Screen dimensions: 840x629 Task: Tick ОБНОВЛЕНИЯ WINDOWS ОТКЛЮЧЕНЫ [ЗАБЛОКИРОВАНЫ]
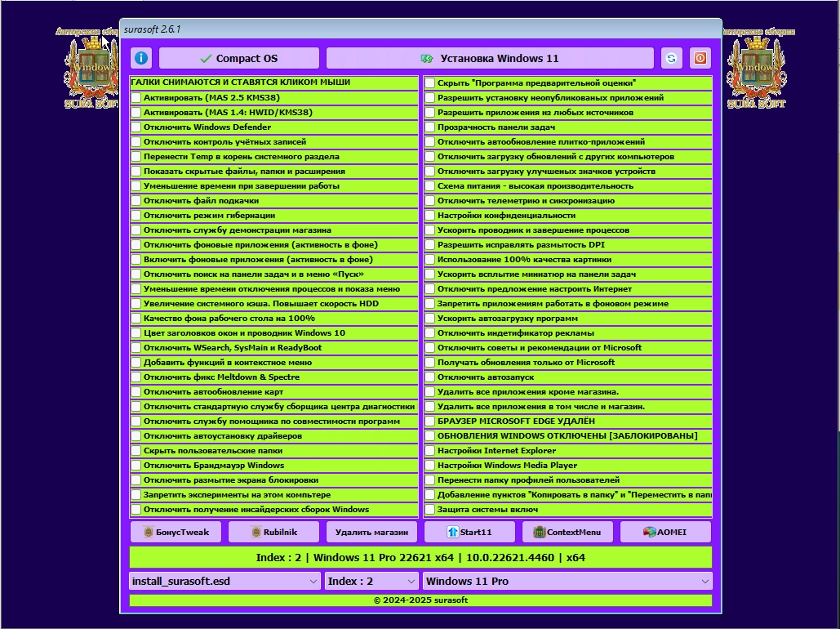[x=429, y=436]
